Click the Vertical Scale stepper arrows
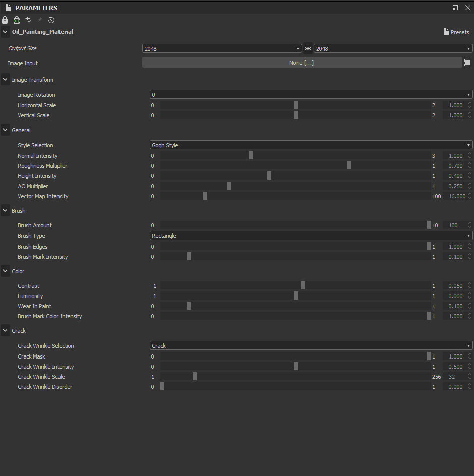The height and width of the screenshot is (476, 474). click(x=470, y=115)
